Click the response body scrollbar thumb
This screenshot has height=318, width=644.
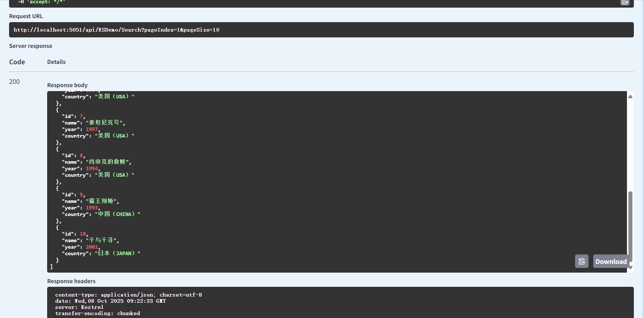pyautogui.click(x=630, y=227)
